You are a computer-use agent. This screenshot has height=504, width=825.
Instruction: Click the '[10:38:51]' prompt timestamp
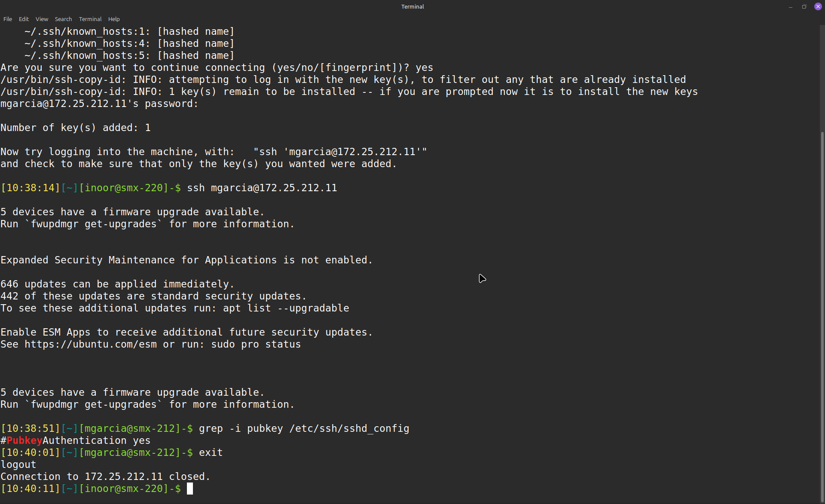31,428
